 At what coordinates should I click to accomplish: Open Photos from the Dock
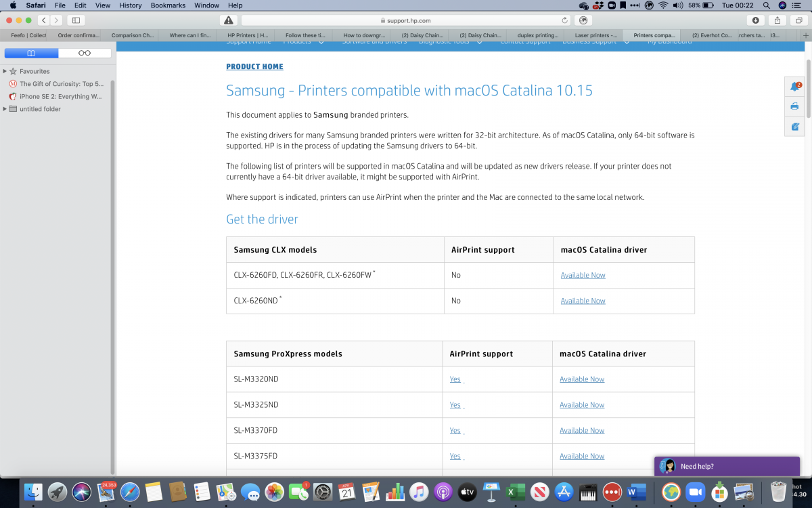click(274, 492)
